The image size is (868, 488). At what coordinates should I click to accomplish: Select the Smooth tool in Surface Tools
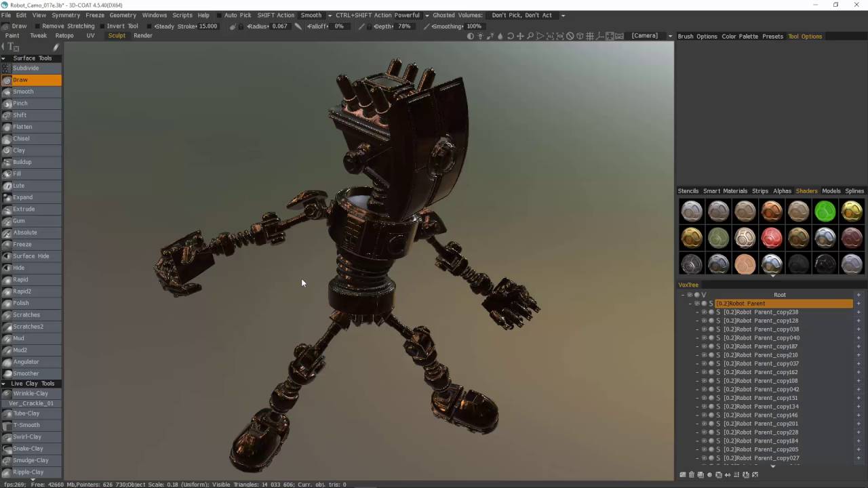31,91
